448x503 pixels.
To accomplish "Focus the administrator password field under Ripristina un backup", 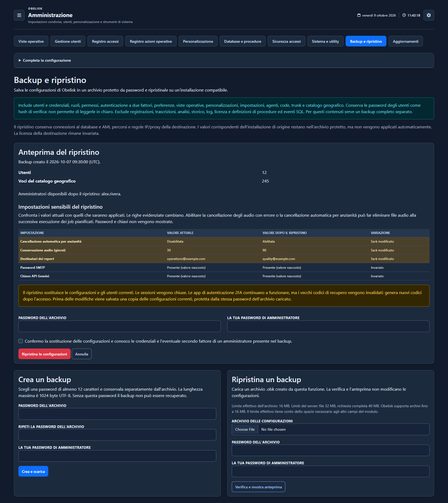I will (x=331, y=471).
